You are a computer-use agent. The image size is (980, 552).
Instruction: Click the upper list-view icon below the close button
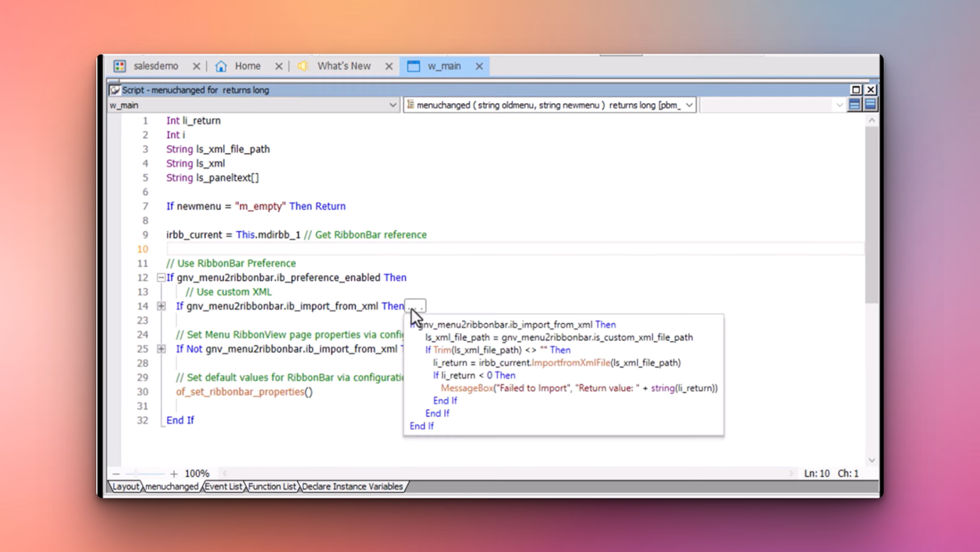(x=854, y=104)
